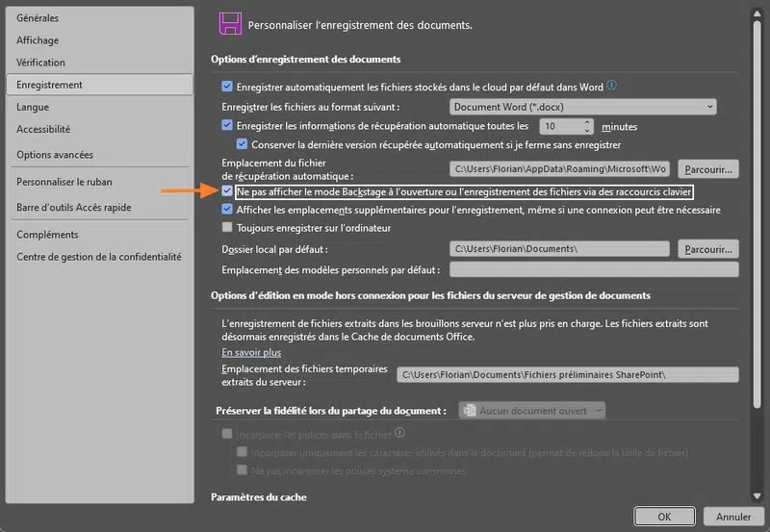The image size is (770, 532).
Task: Open the Document Word (*.docx) format dropdown
Action: (x=582, y=107)
